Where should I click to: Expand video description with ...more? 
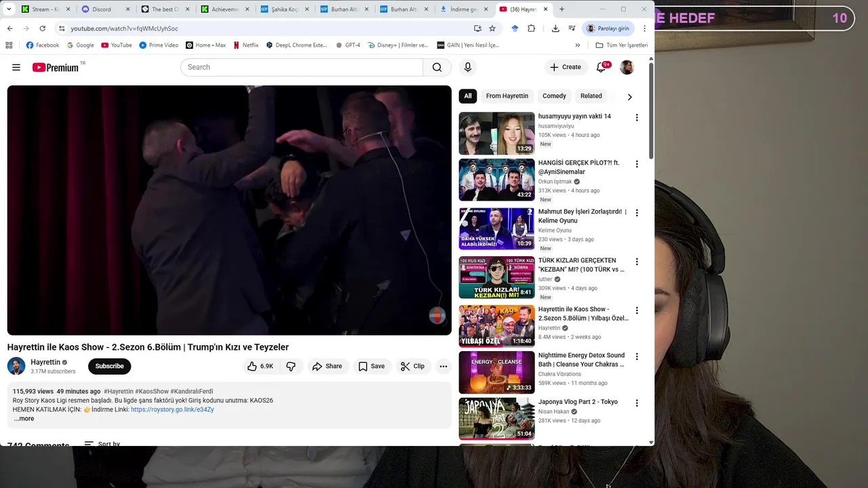tap(24, 419)
